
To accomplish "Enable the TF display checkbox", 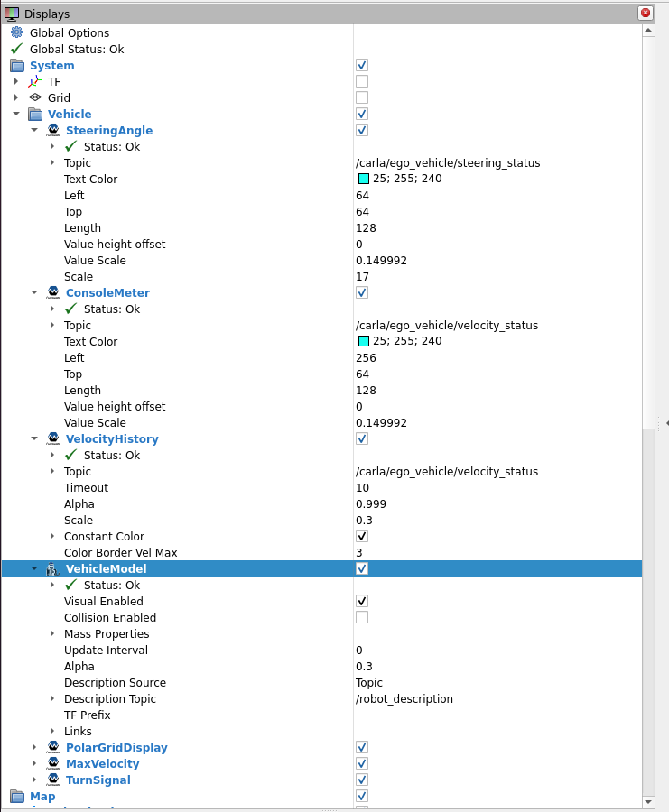I will click(x=362, y=81).
